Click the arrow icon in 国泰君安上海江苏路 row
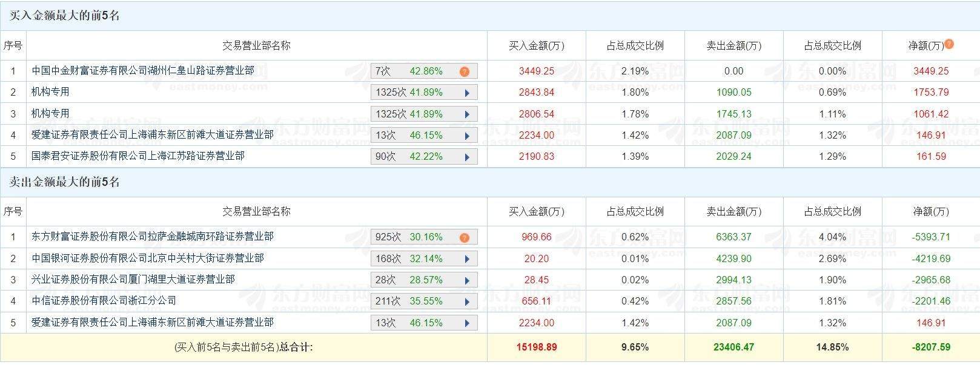The width and height of the screenshot is (980, 365). tap(467, 157)
